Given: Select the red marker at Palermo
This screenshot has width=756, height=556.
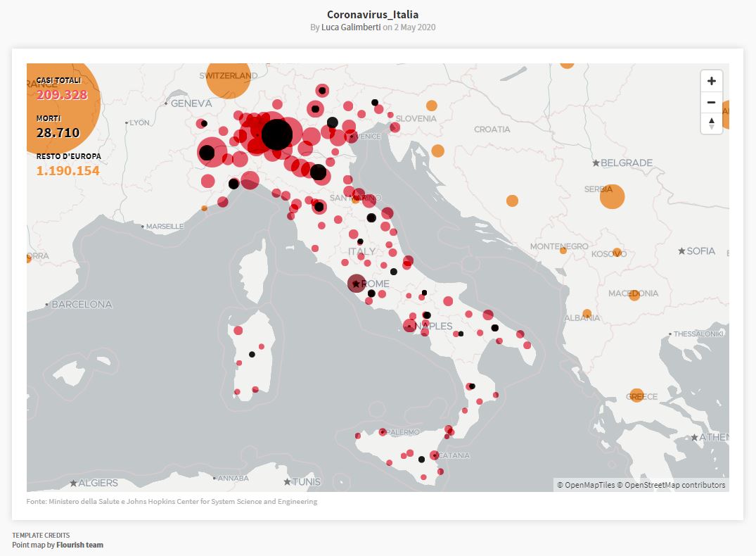Looking at the screenshot, I should pos(383,432).
